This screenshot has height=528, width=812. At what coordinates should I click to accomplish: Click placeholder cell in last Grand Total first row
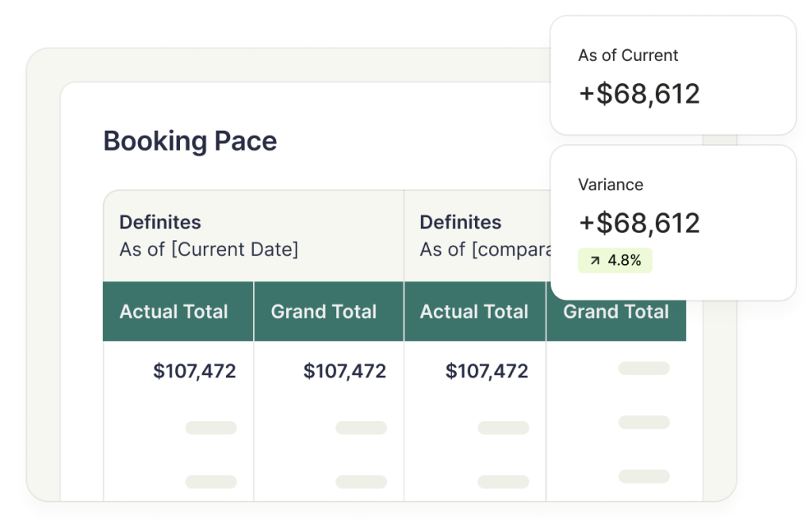644,368
